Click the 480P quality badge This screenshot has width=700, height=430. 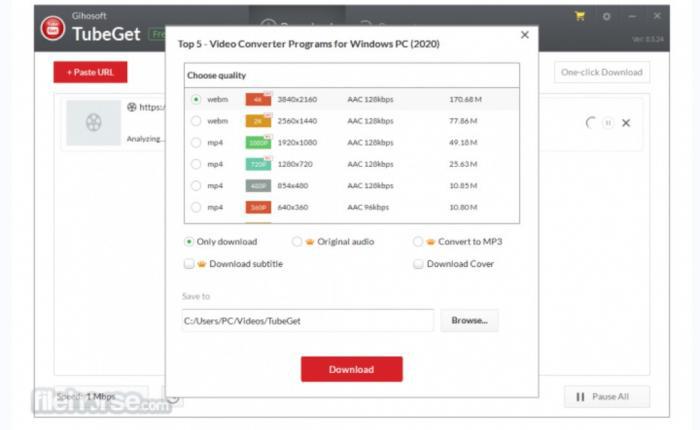258,185
